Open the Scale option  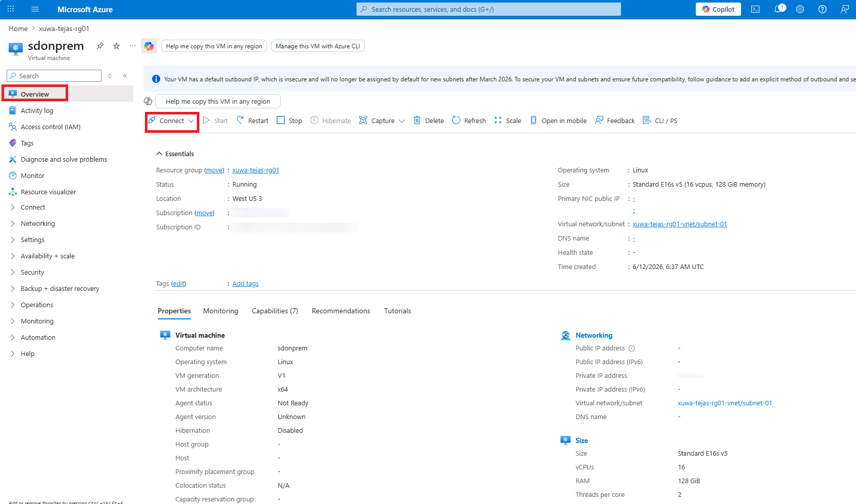click(508, 121)
